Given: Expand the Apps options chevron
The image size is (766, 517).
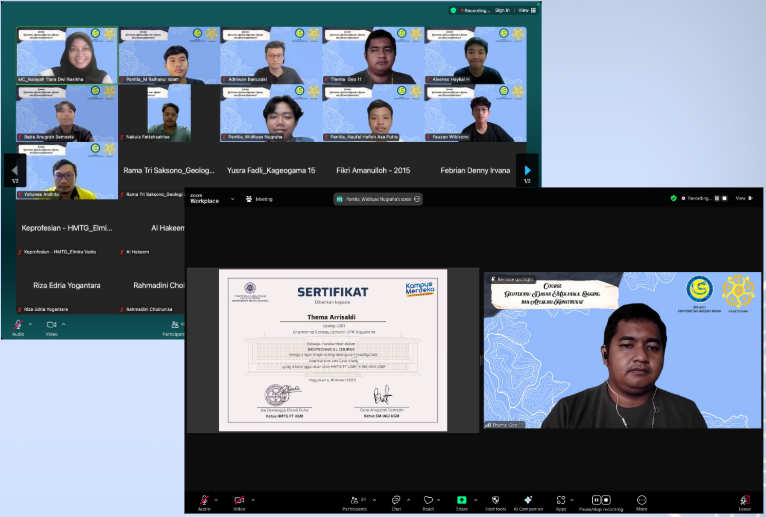Looking at the screenshot, I should (572, 500).
